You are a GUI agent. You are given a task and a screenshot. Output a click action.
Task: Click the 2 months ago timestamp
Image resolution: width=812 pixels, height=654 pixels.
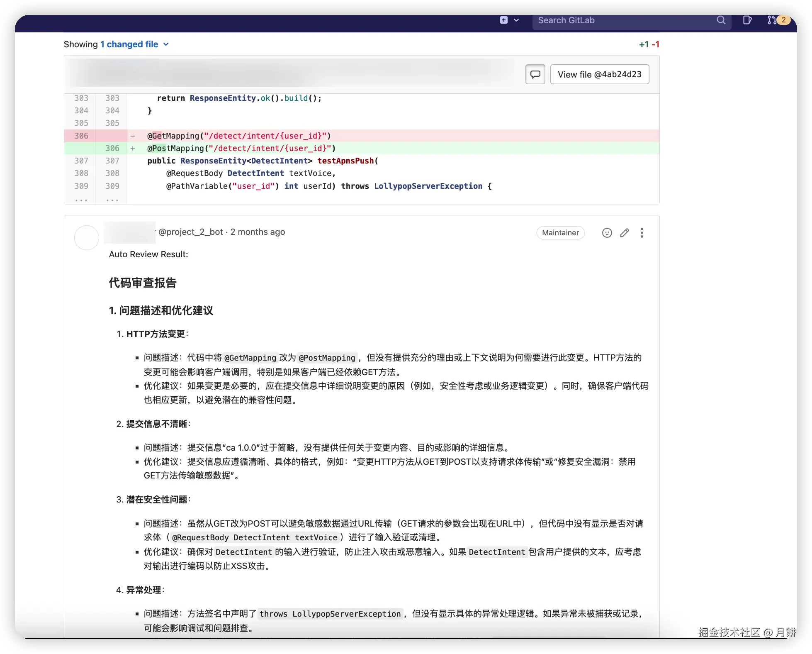click(x=258, y=232)
